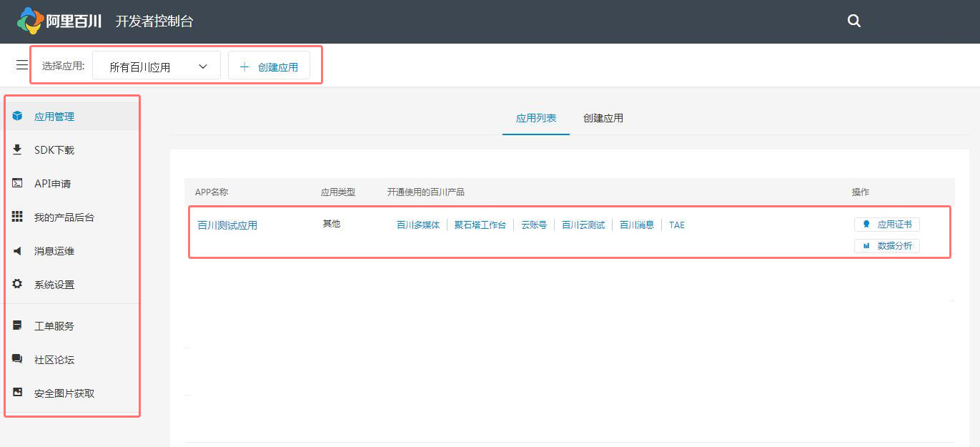Open the 百川测试应用 app link

227,225
